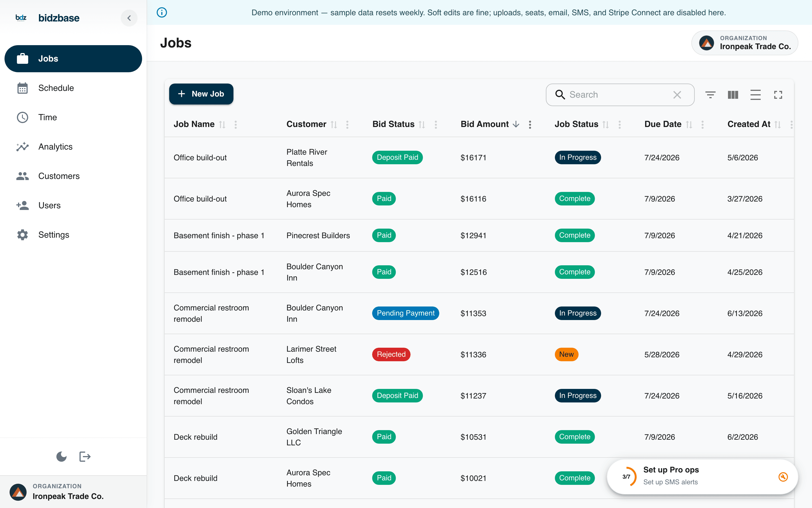Click Pending Payment badge

pyautogui.click(x=405, y=313)
